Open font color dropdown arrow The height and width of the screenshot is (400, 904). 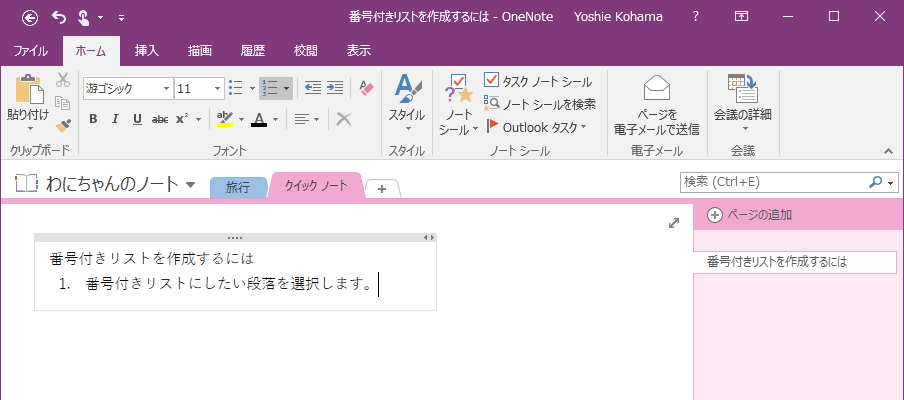pyautogui.click(x=275, y=120)
